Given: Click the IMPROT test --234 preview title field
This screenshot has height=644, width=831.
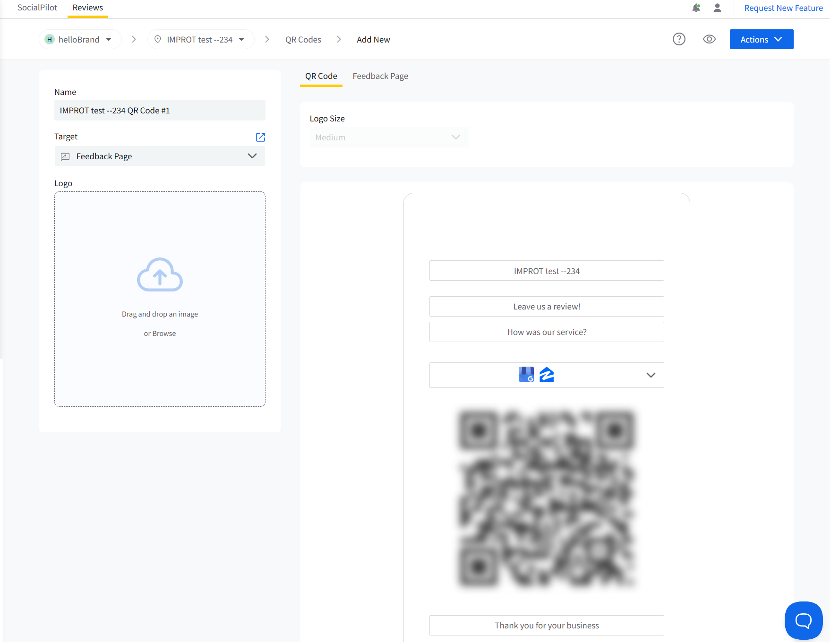Looking at the screenshot, I should coord(547,271).
